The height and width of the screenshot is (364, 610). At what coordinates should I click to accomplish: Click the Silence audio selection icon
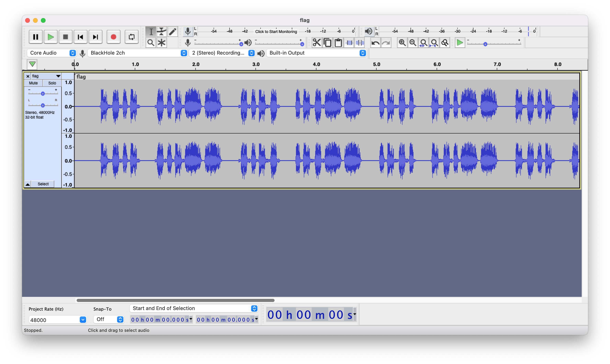point(360,43)
